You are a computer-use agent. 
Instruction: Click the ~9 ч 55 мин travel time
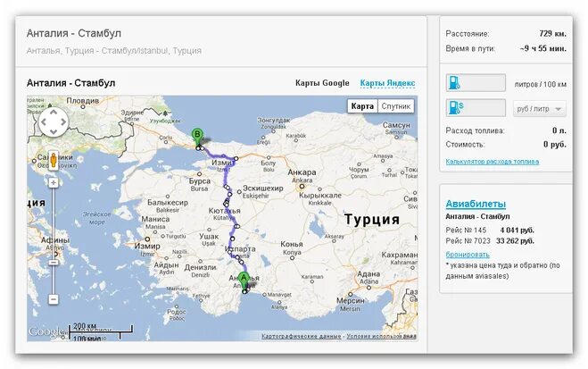(x=543, y=48)
